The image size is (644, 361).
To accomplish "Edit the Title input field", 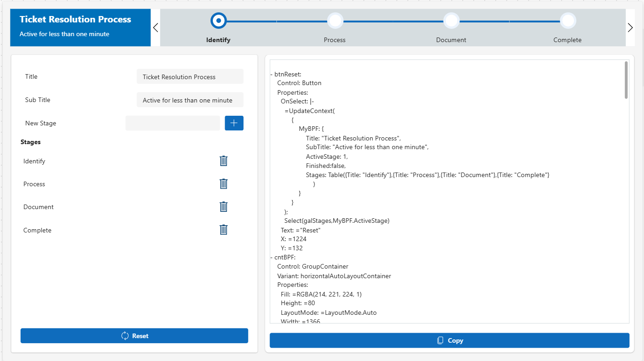I will 190,77.
